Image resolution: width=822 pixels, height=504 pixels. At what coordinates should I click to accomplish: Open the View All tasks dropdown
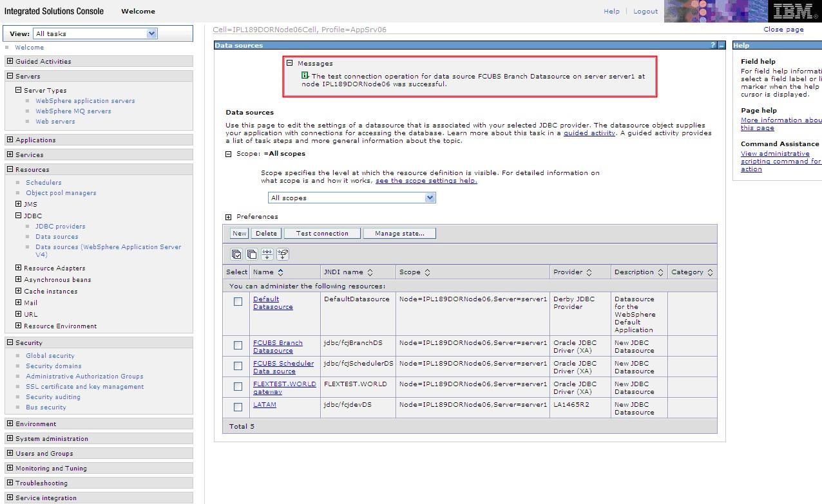coord(95,33)
